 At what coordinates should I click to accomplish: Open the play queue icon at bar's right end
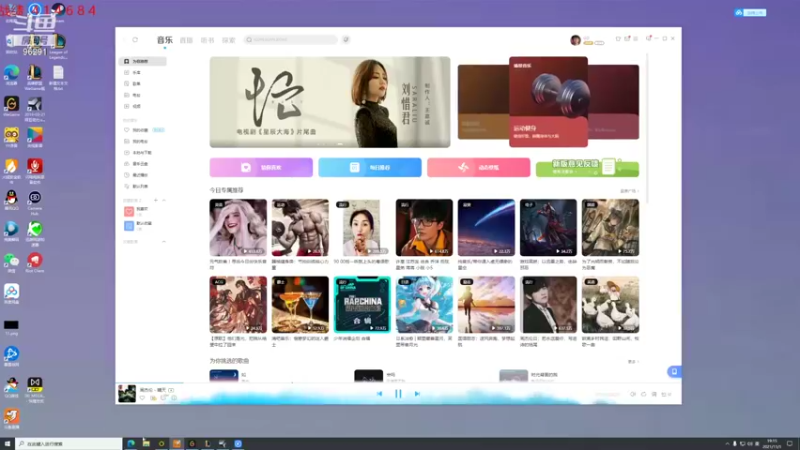666,394
